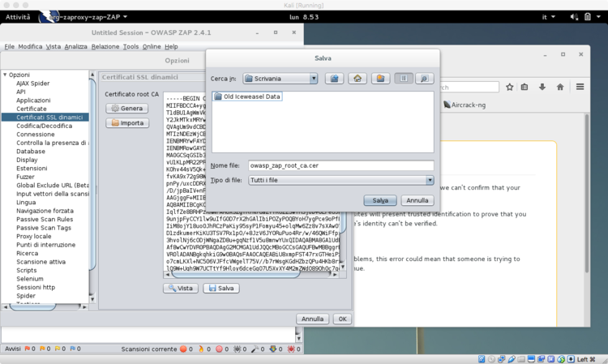
Task: Collapse the Opzioni tree node
Action: click(5, 75)
